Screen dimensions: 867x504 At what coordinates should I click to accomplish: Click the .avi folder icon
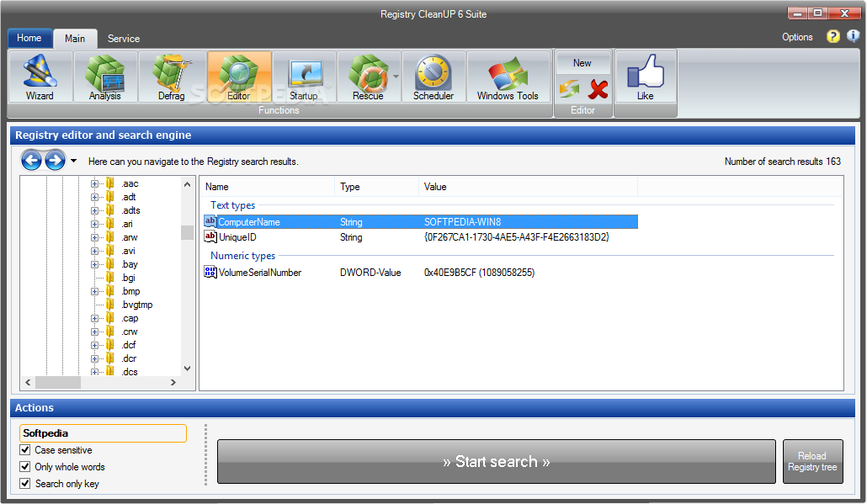click(110, 251)
